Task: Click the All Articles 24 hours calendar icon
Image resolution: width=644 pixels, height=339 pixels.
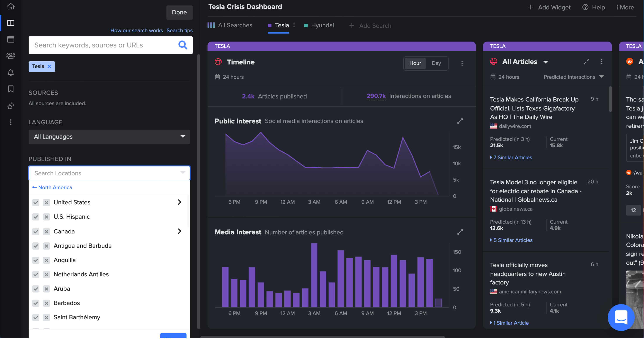Action: tap(493, 77)
